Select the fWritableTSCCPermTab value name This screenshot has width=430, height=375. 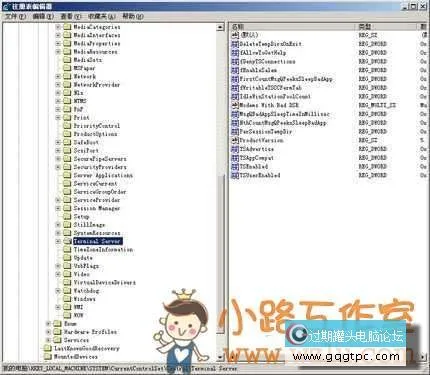271,87
